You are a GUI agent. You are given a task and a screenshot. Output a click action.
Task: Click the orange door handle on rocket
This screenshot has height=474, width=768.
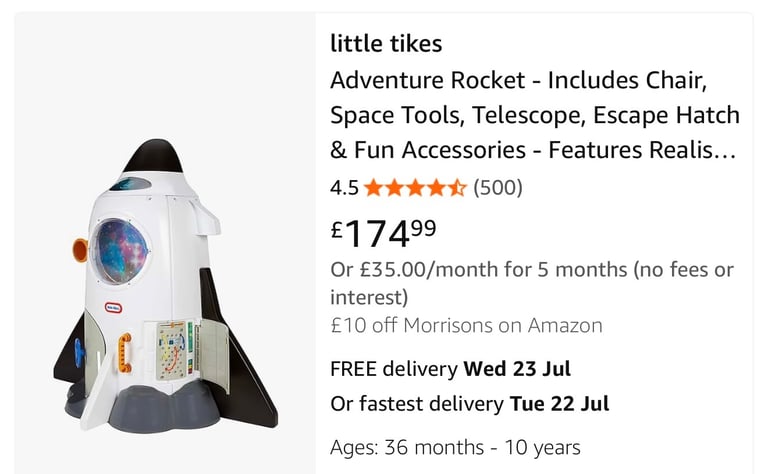(x=125, y=353)
